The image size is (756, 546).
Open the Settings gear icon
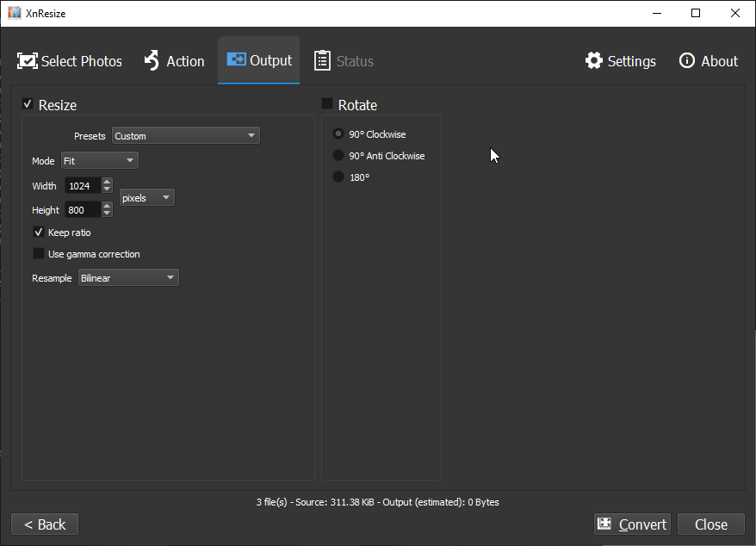(x=594, y=60)
